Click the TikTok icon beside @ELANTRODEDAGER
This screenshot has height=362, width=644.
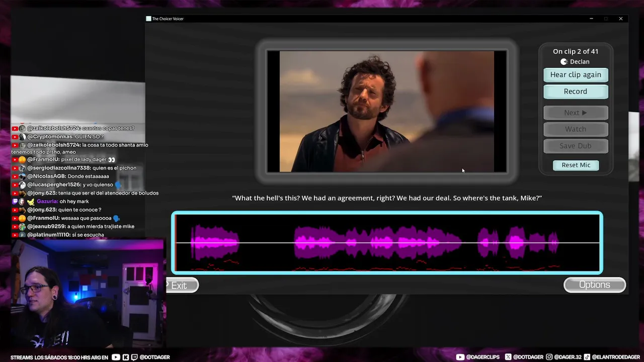tap(587, 357)
